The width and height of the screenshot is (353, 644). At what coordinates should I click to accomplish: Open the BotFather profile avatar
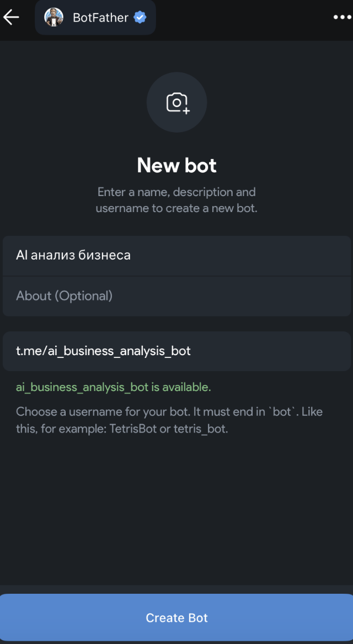click(54, 18)
